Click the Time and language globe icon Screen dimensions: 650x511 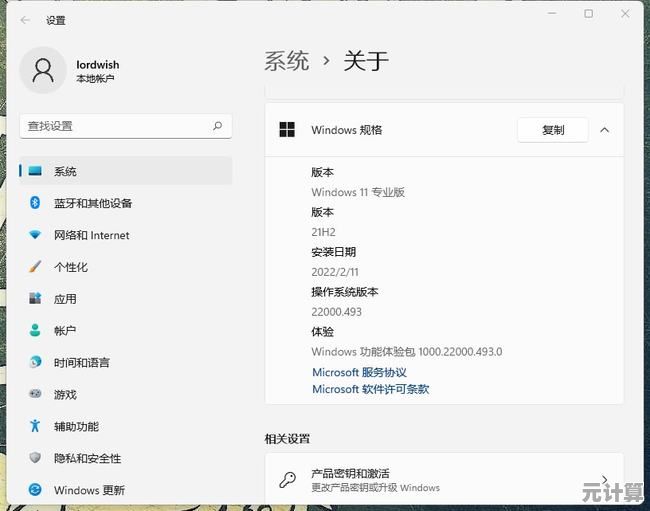tap(35, 362)
